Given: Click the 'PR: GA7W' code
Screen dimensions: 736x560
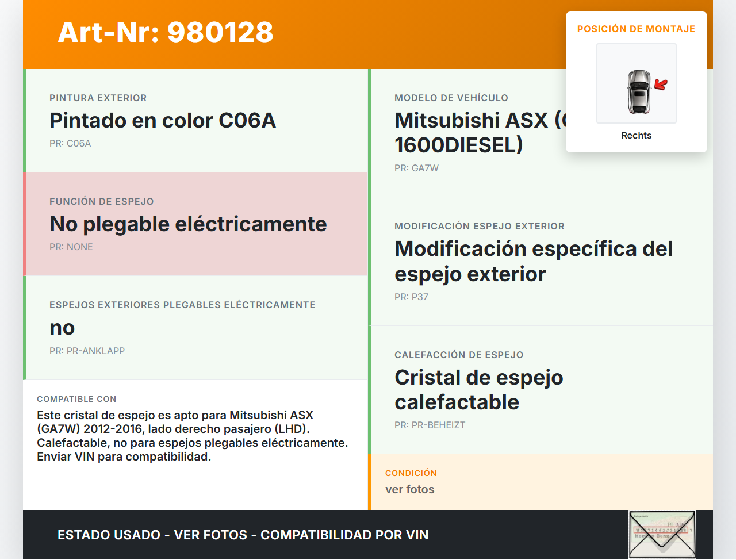Looking at the screenshot, I should (416, 168).
